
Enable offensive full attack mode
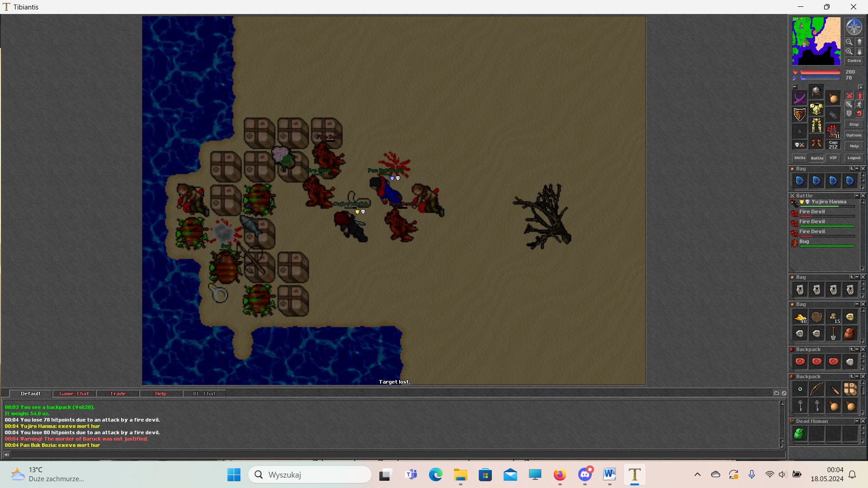(x=849, y=96)
